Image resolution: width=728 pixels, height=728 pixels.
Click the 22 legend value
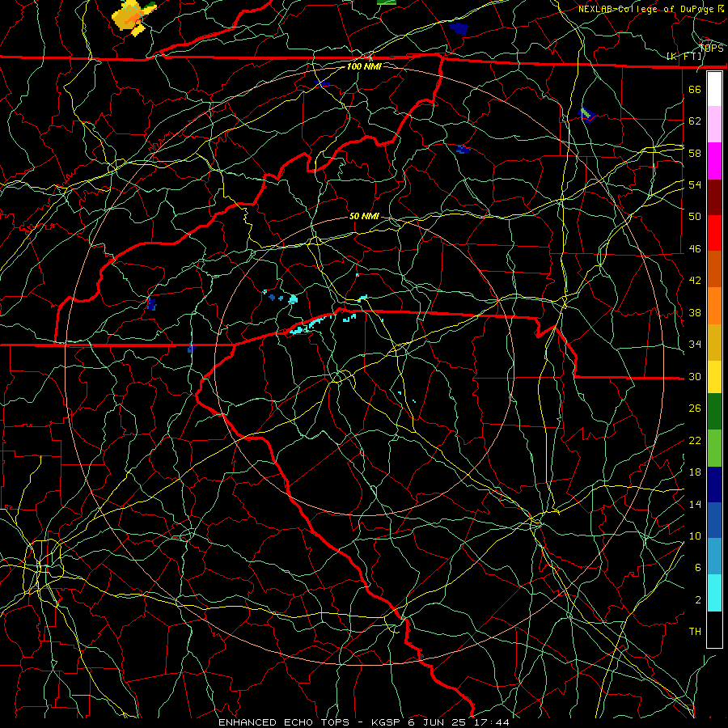(695, 440)
